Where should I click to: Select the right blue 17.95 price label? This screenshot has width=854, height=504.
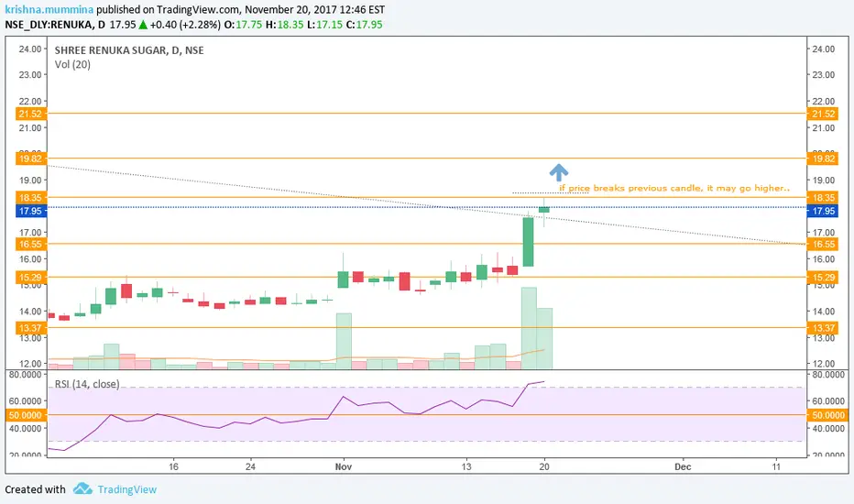(x=822, y=211)
